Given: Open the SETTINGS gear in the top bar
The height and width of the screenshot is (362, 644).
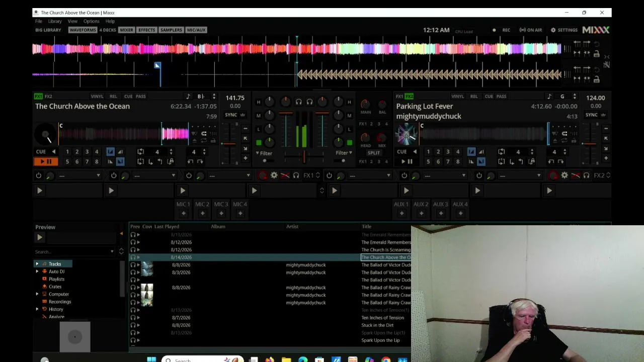Looking at the screenshot, I should (564, 30).
